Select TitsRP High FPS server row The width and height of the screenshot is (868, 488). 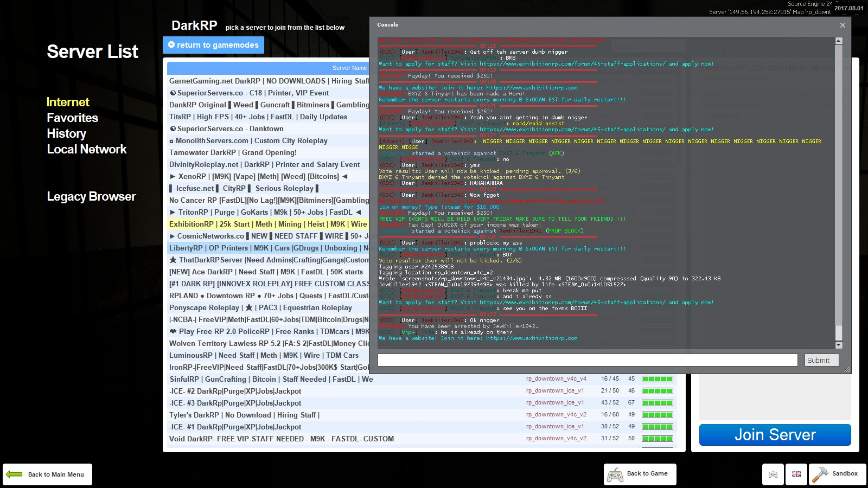pyautogui.click(x=268, y=117)
